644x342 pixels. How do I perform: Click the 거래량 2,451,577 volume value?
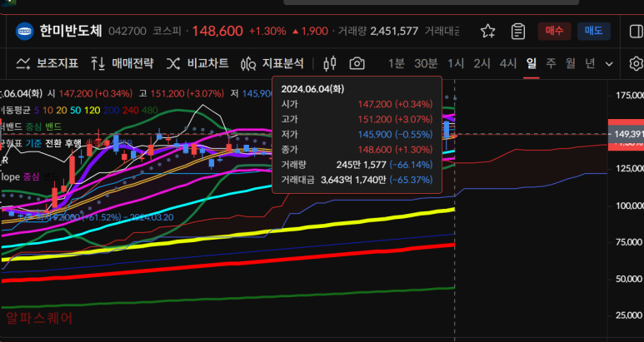pos(394,31)
